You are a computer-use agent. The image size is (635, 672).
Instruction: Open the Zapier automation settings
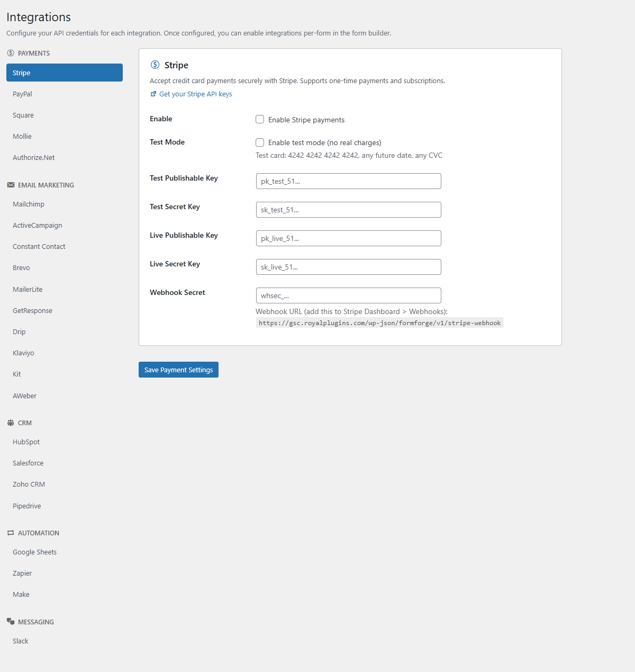22,573
